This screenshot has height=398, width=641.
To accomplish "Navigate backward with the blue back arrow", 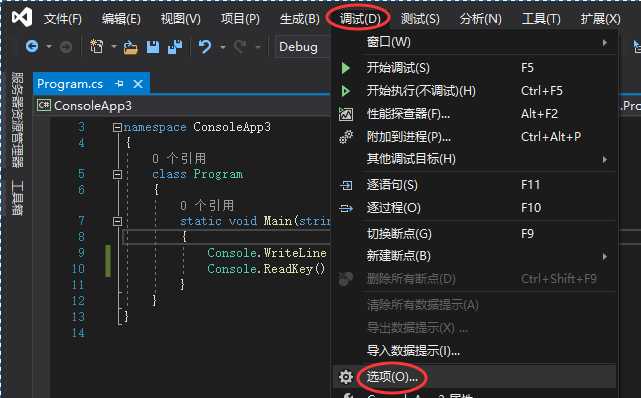I will tap(32, 47).
